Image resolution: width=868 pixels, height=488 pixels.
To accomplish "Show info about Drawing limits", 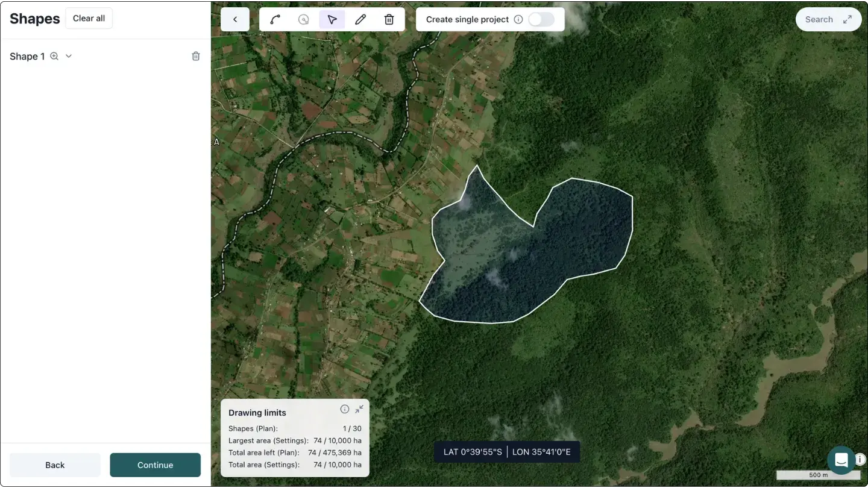I will (x=345, y=409).
